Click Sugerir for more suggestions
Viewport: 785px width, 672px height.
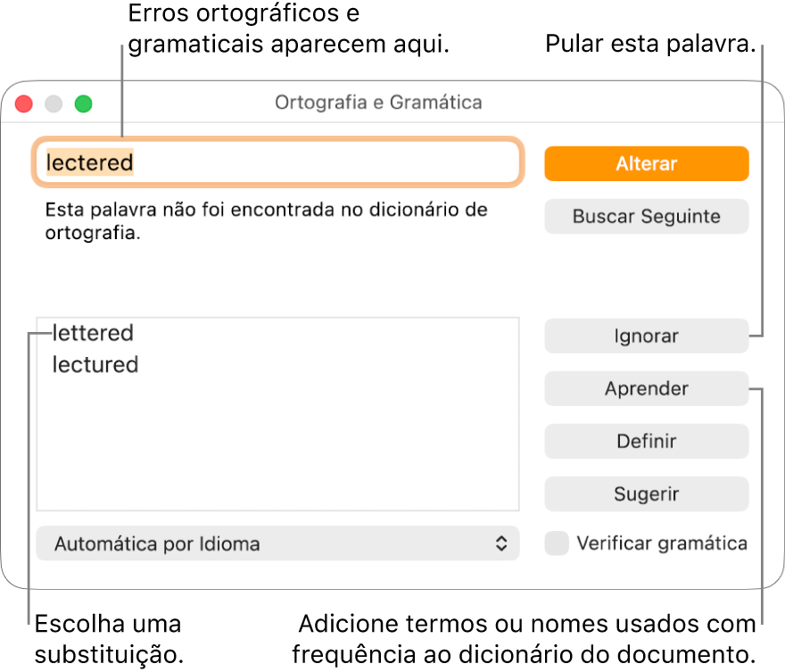point(646,494)
